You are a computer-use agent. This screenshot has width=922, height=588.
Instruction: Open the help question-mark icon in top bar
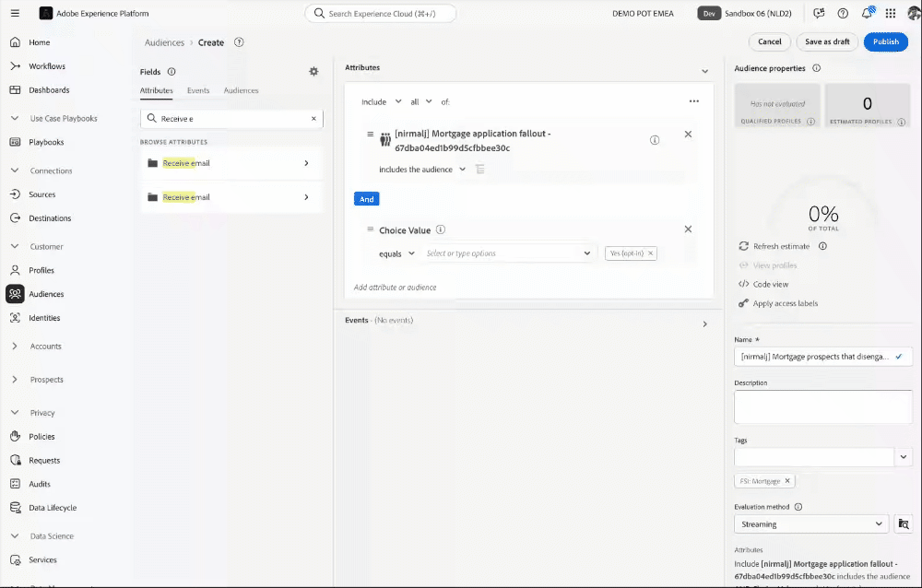(x=843, y=13)
